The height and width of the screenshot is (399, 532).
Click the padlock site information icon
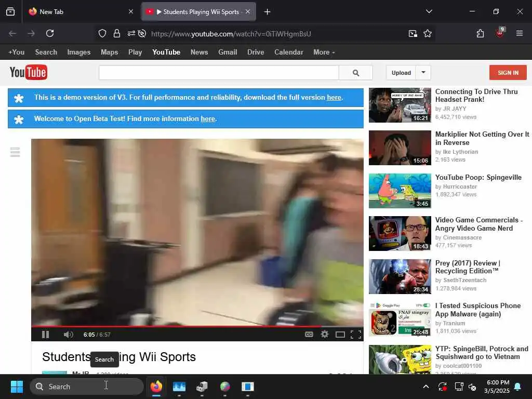click(x=117, y=34)
